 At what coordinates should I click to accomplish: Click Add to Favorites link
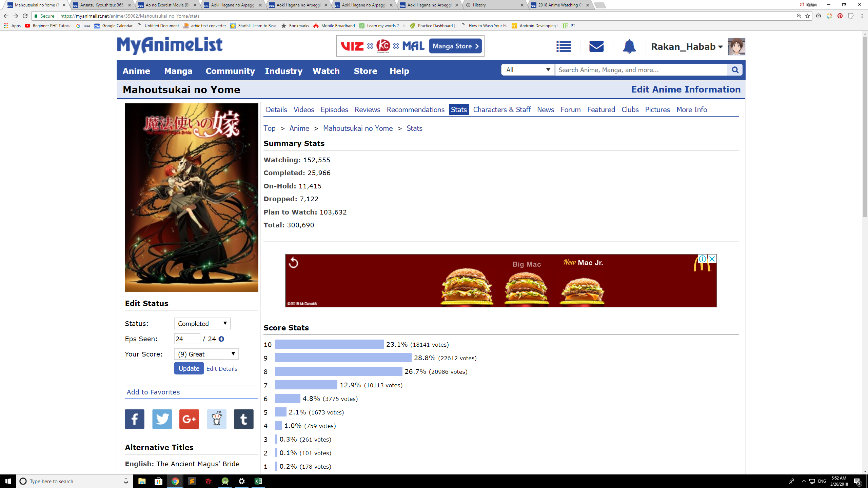(x=153, y=392)
